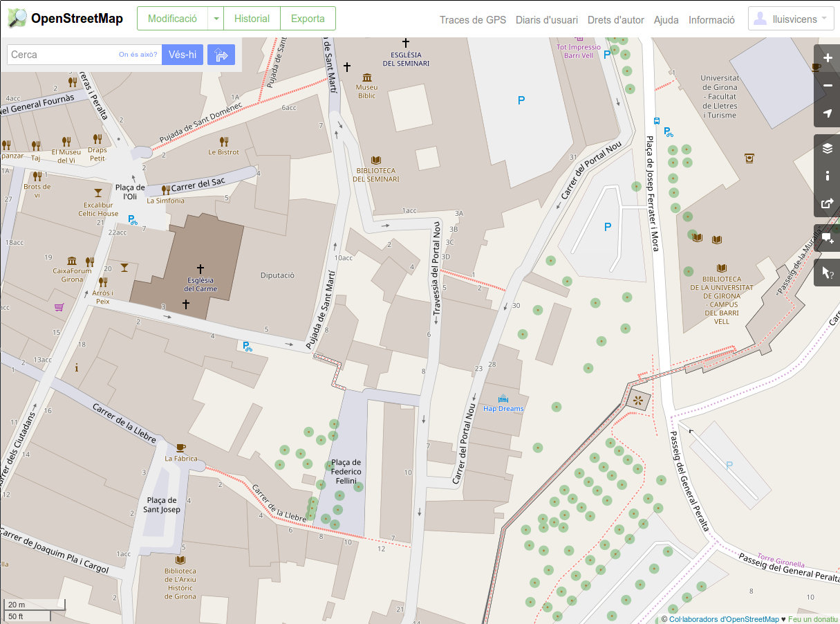Click the La Simfonia restaurant icon

point(165,190)
